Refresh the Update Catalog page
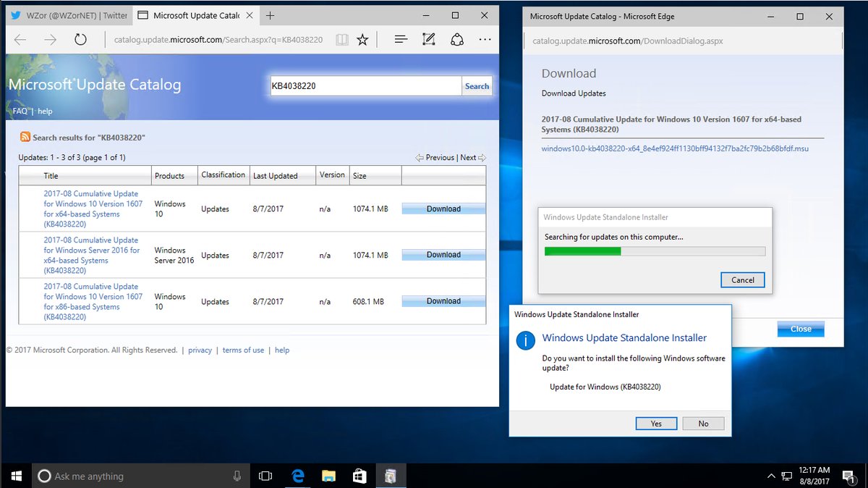The image size is (868, 488). coord(80,40)
